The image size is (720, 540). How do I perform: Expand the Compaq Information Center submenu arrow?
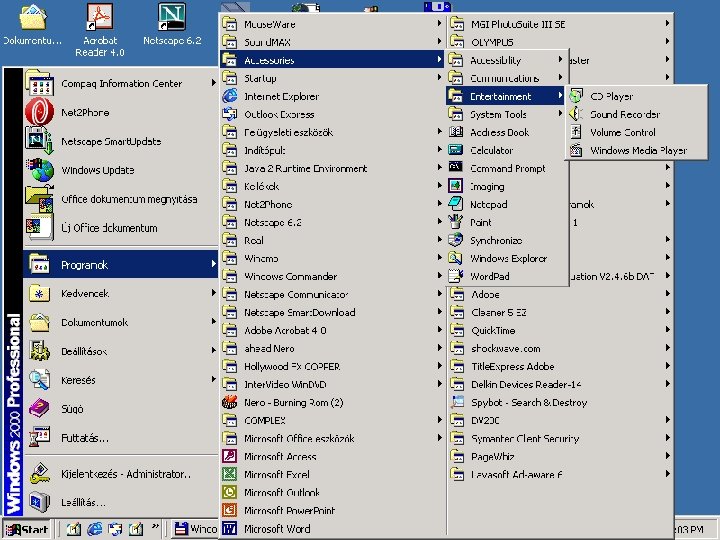click(x=214, y=83)
